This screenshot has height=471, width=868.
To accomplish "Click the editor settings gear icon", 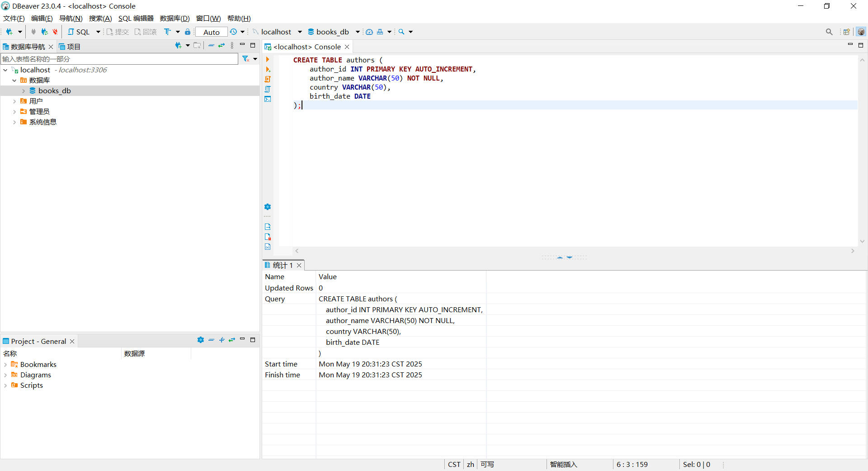I will (x=268, y=207).
